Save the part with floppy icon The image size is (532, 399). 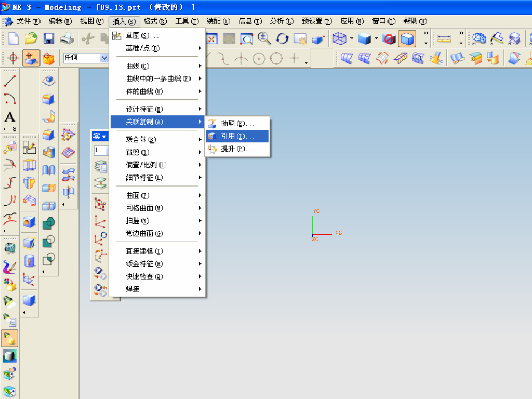tap(49, 38)
